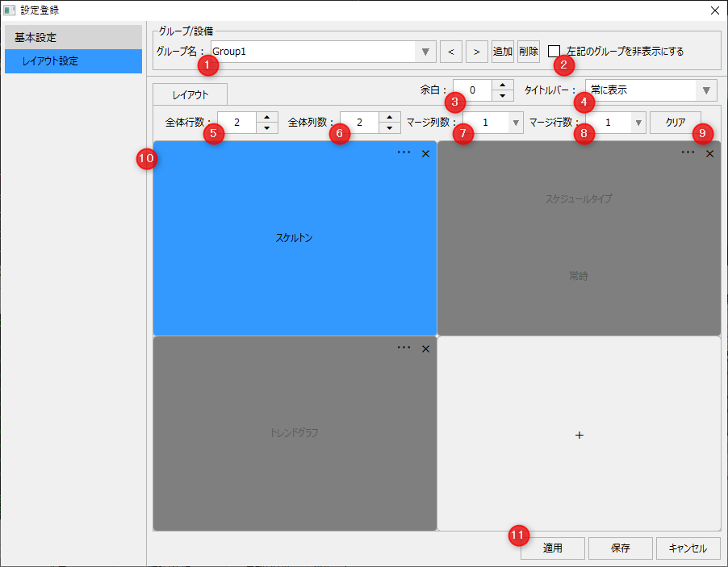Remove the スケルトン panel with its X icon

coord(425,152)
